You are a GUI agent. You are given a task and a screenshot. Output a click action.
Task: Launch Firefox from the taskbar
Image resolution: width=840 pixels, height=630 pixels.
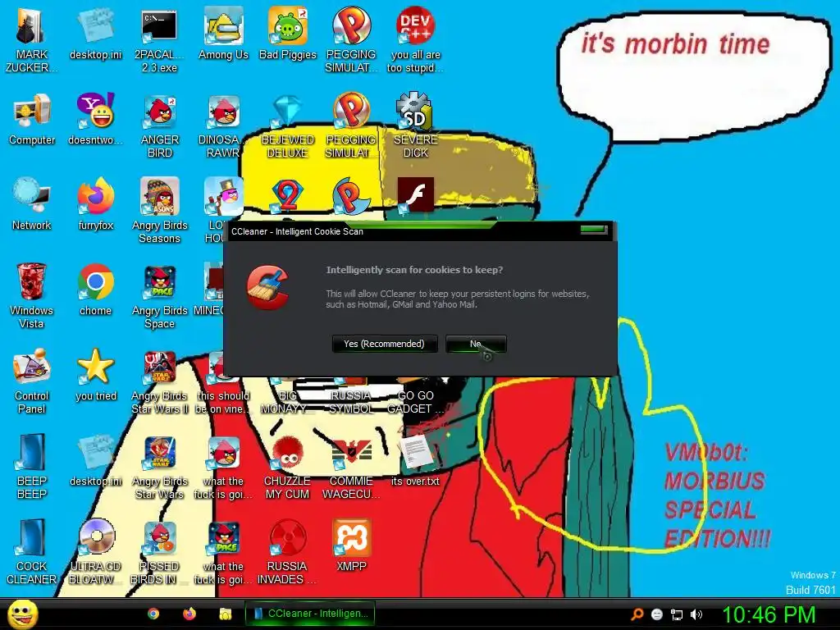(x=189, y=614)
